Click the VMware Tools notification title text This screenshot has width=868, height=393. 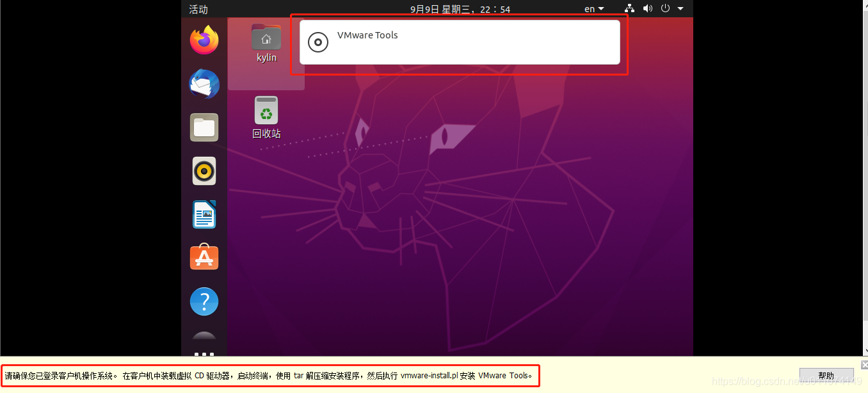click(x=367, y=35)
